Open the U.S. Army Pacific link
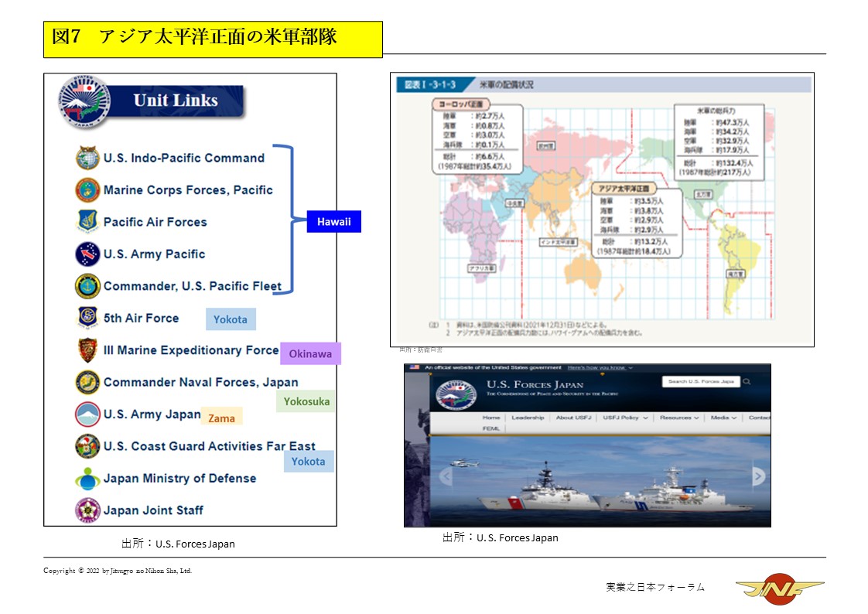 [x=155, y=254]
